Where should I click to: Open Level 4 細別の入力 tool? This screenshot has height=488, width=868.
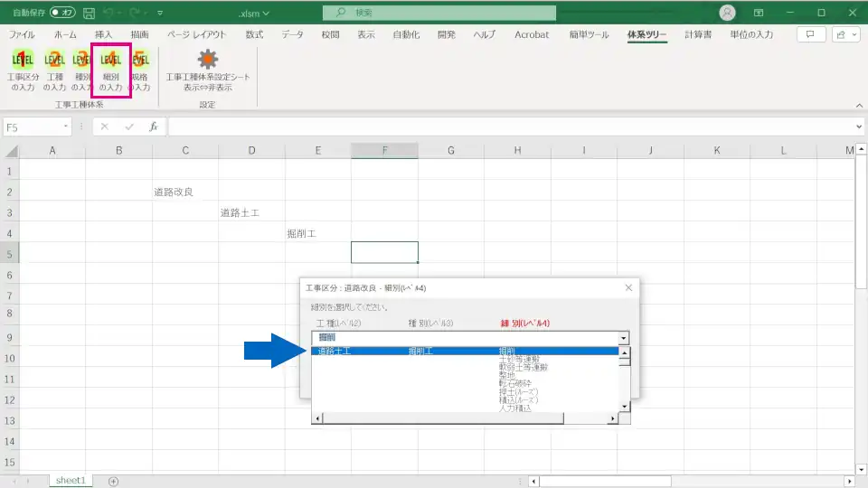click(110, 70)
